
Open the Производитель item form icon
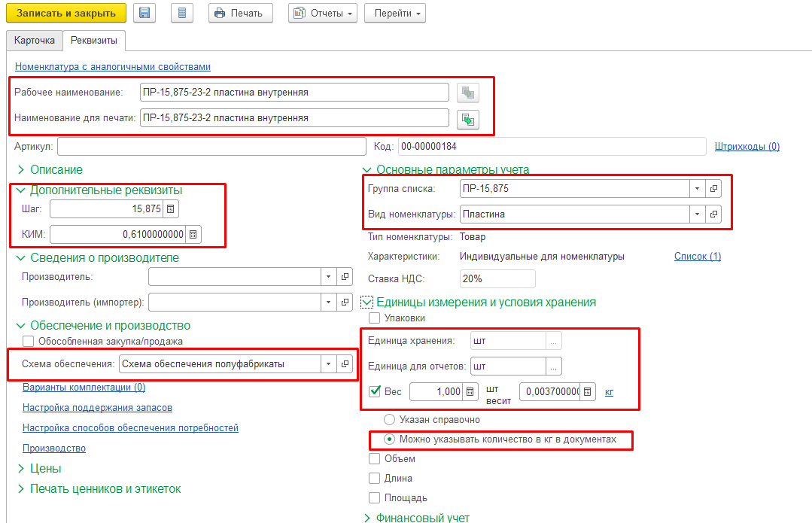[345, 276]
